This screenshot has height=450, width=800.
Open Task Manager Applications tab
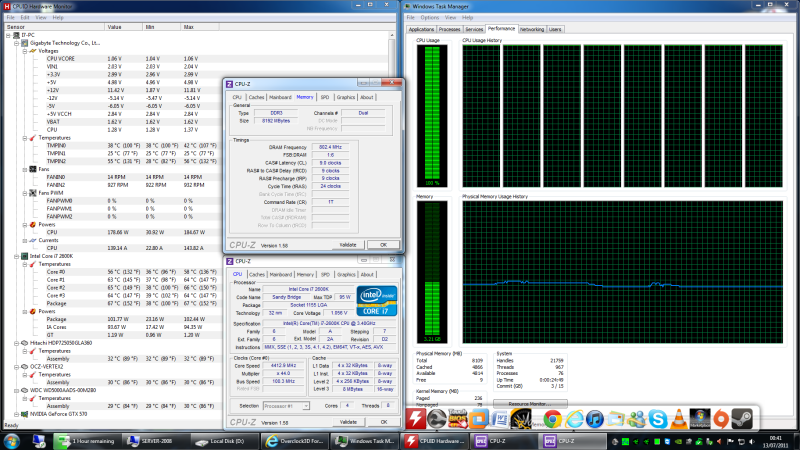click(421, 30)
